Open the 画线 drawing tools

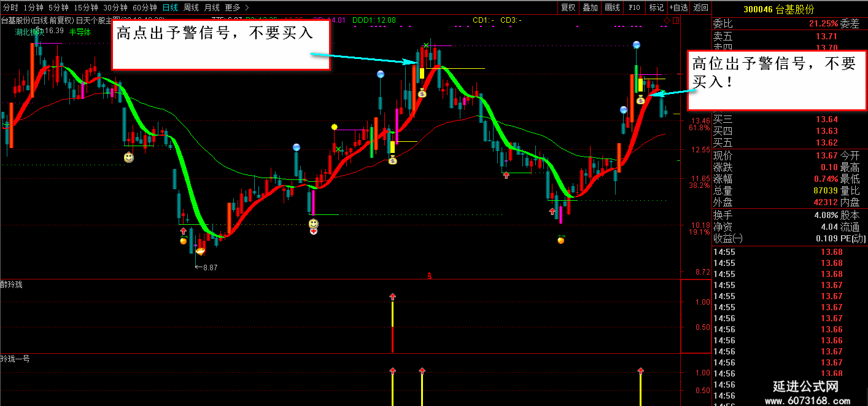(x=612, y=7)
